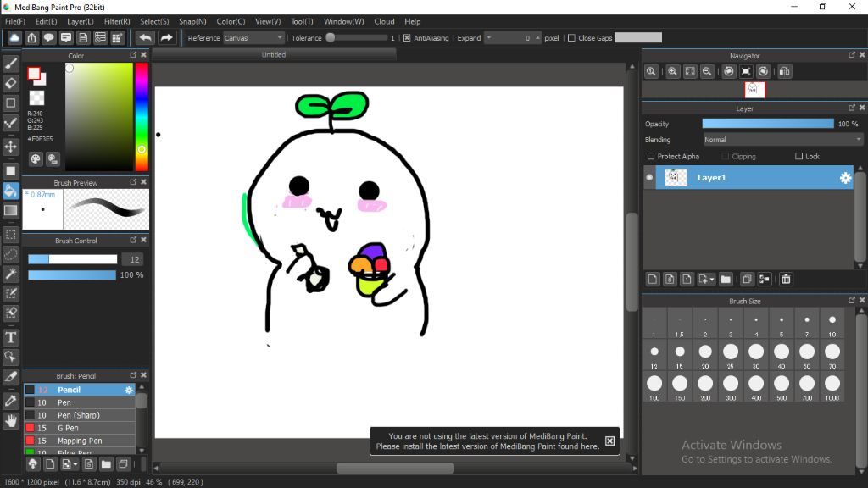Screen dimensions: 868x488
Task: Select the Move tool
Action: point(11,147)
